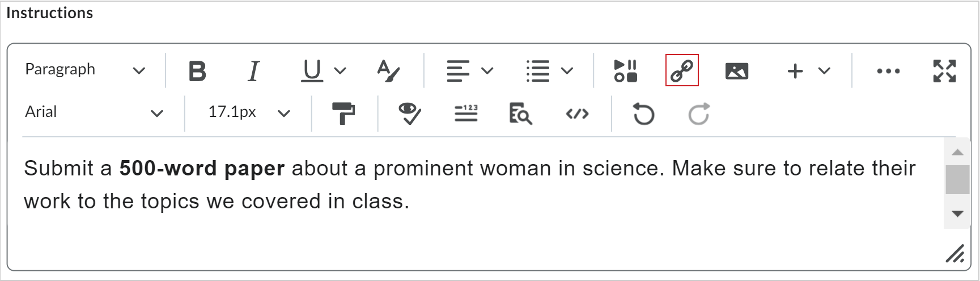Expand the Paragraph format dropdown

85,70
